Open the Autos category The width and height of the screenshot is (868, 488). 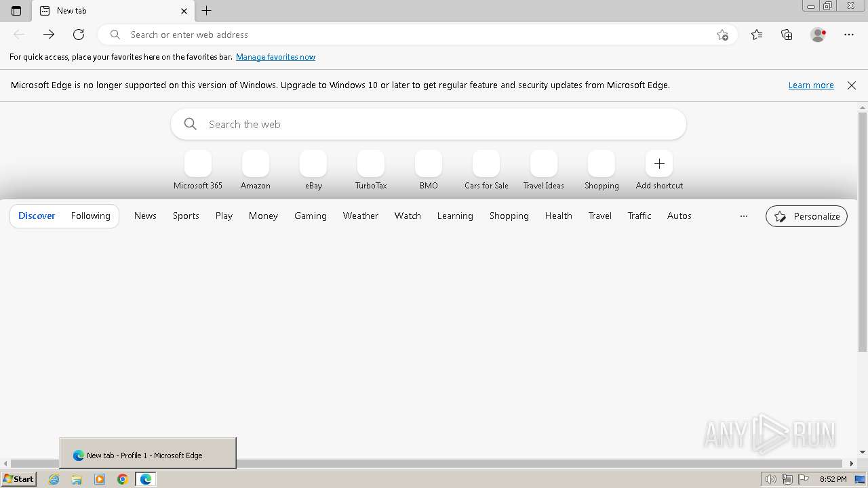(679, 216)
